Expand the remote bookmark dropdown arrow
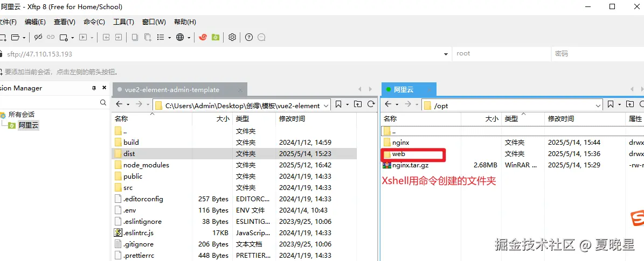Viewport: 644px width, 261px height. pos(619,104)
